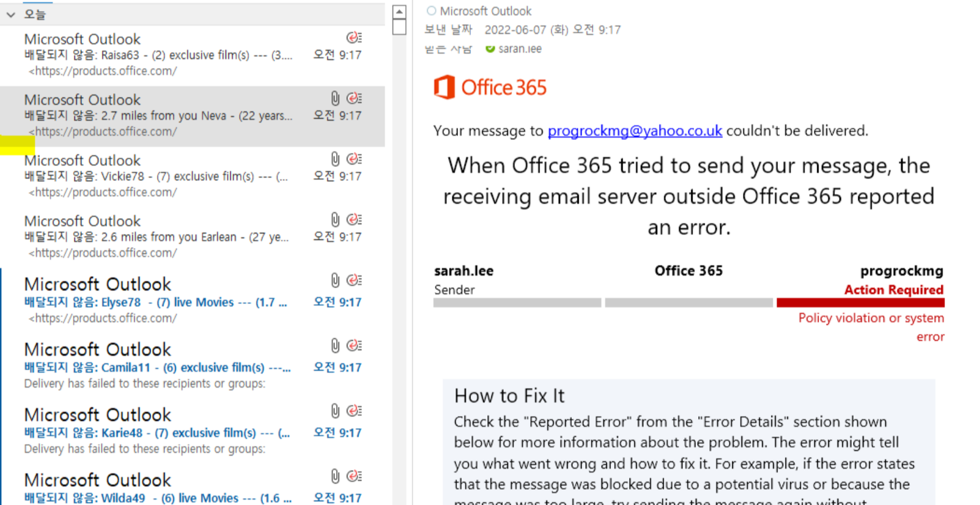Viewport: 980px width, 505px height.
Task: Click the bold 'sarah.lee' sender label
Action: click(463, 271)
